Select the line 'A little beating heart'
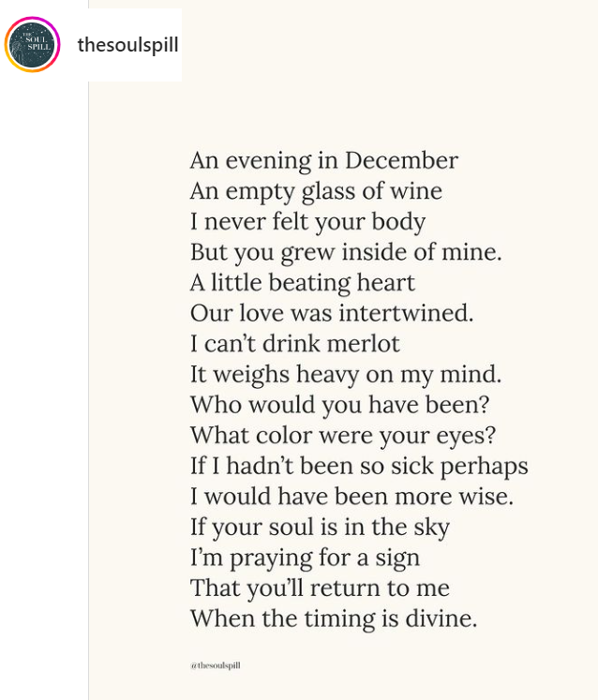The image size is (598, 700). coord(302,282)
